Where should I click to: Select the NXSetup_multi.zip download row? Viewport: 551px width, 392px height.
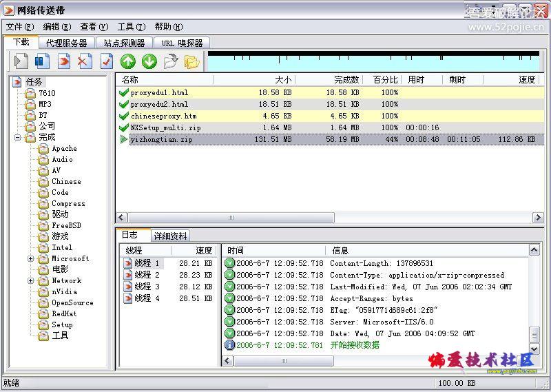(x=331, y=127)
